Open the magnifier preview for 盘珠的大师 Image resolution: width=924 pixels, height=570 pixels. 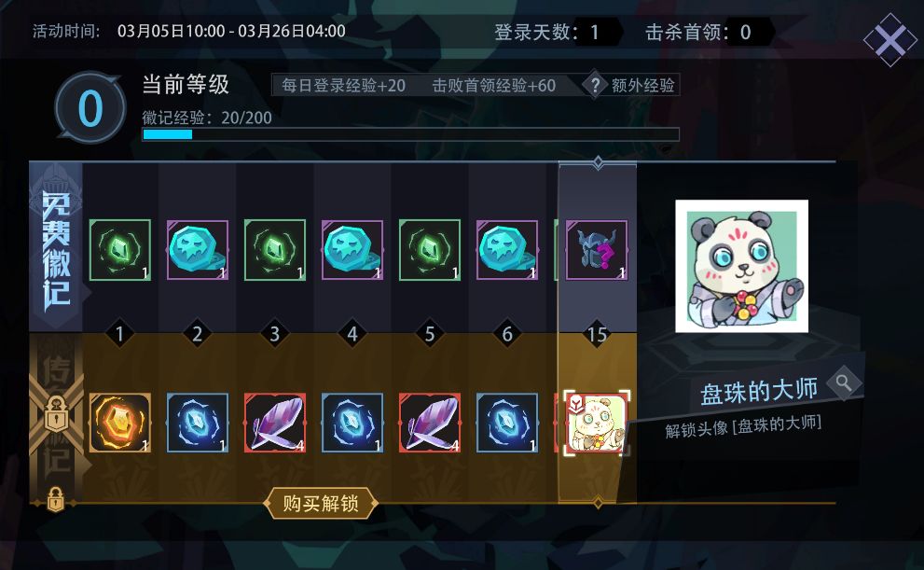point(844,383)
